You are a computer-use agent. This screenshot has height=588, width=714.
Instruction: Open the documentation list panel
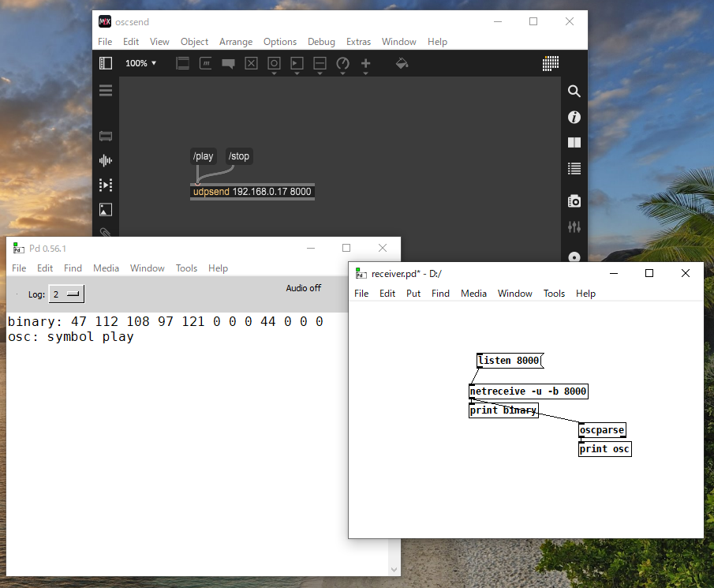coord(574,168)
